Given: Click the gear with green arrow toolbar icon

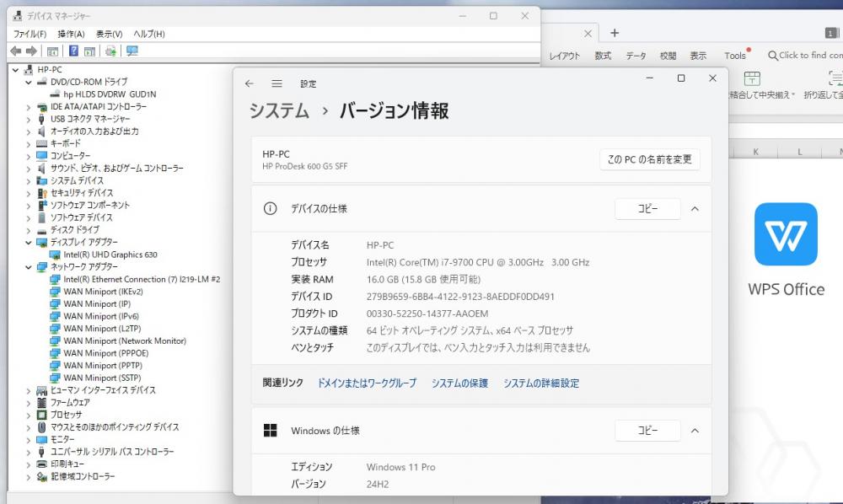Looking at the screenshot, I should 110,51.
